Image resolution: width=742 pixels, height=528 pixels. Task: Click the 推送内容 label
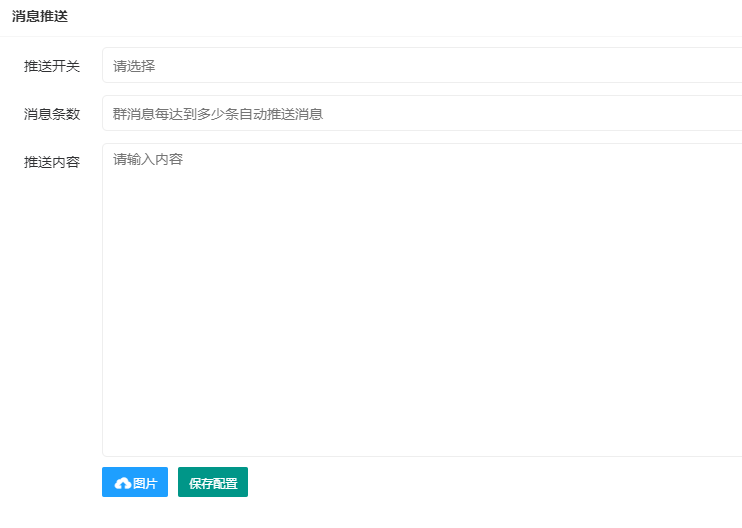[52, 162]
